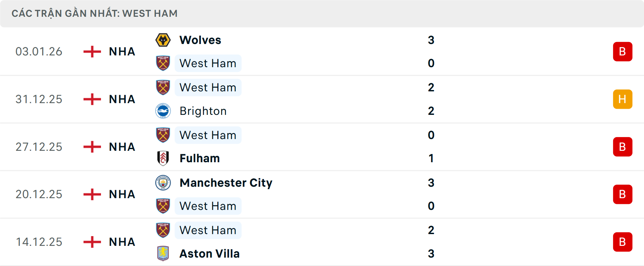Click the yellow H draw badge for Brighton match

pyautogui.click(x=623, y=99)
